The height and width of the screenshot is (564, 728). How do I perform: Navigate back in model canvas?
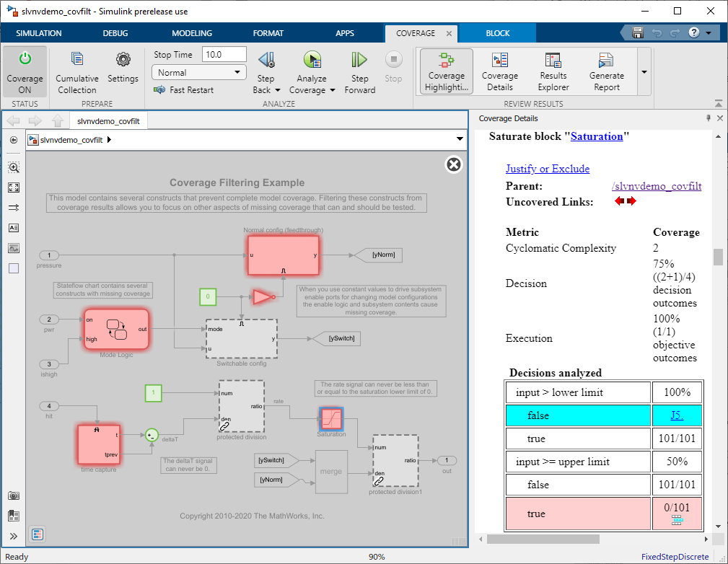click(13, 121)
